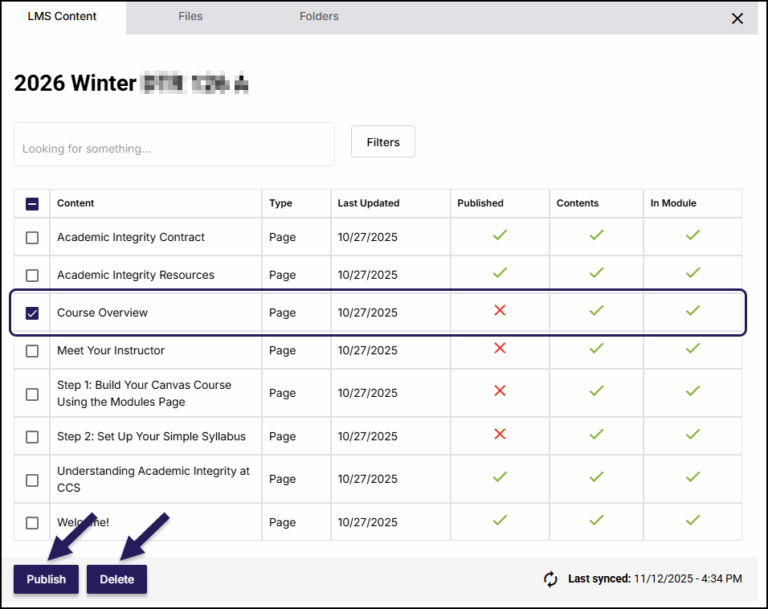Switch to the LMS Content tab

(62, 16)
